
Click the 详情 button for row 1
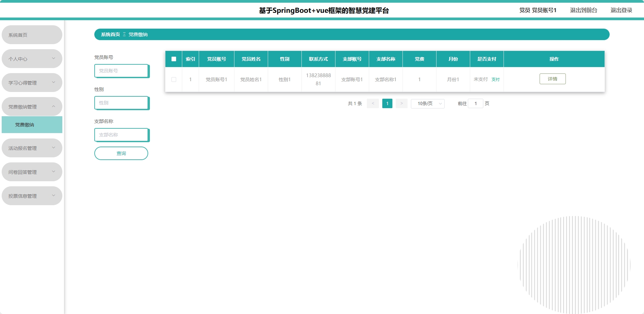click(552, 79)
